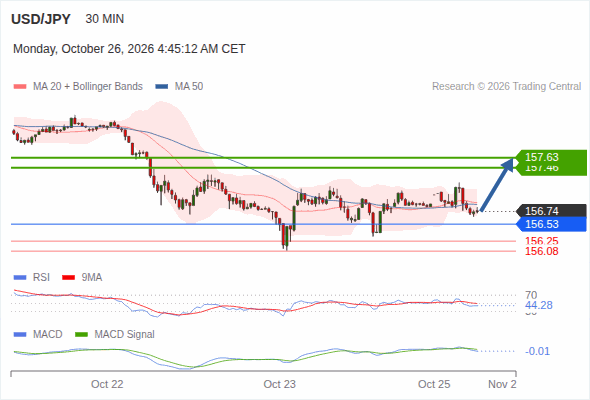
Task: Click the MA 50 blue legend swatch
Action: click(x=162, y=87)
